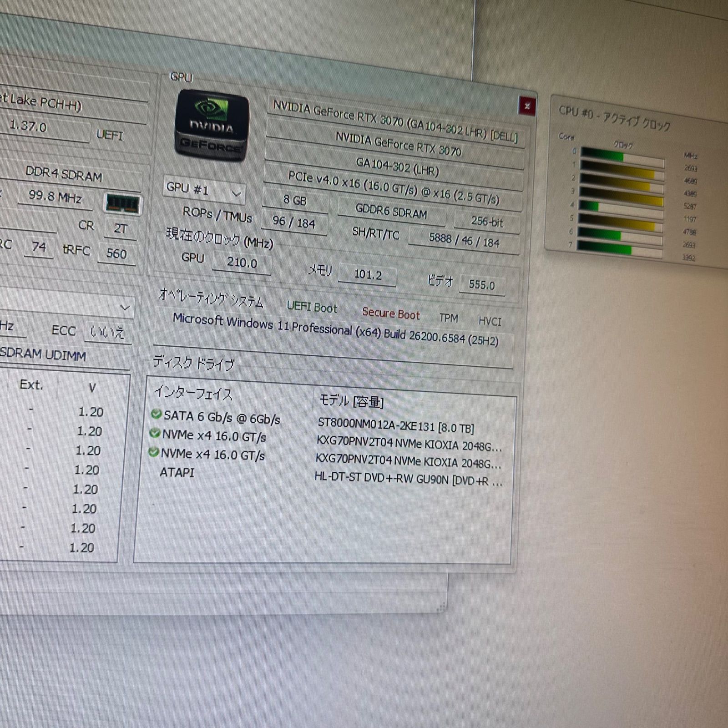Click the green check icon on SATA row
Screen dimensions: 728x728
[x=156, y=414]
